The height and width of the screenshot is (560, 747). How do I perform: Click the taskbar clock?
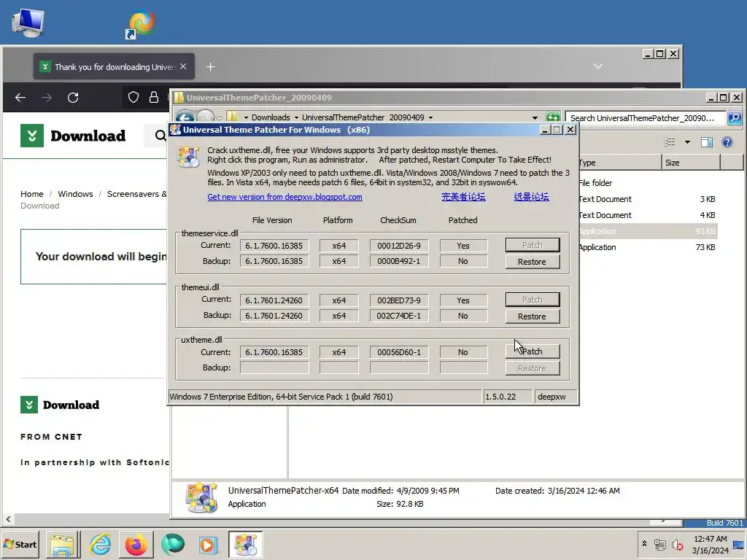(x=710, y=544)
